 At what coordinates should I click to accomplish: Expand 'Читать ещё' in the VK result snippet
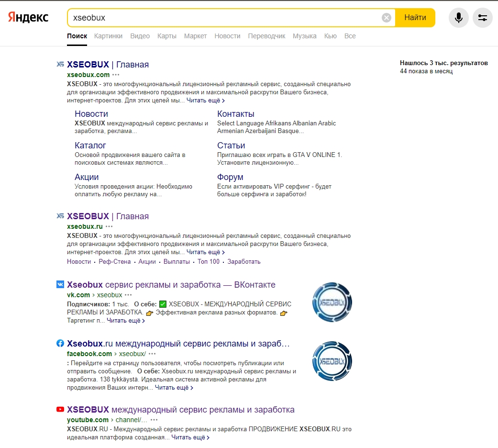[x=126, y=321]
